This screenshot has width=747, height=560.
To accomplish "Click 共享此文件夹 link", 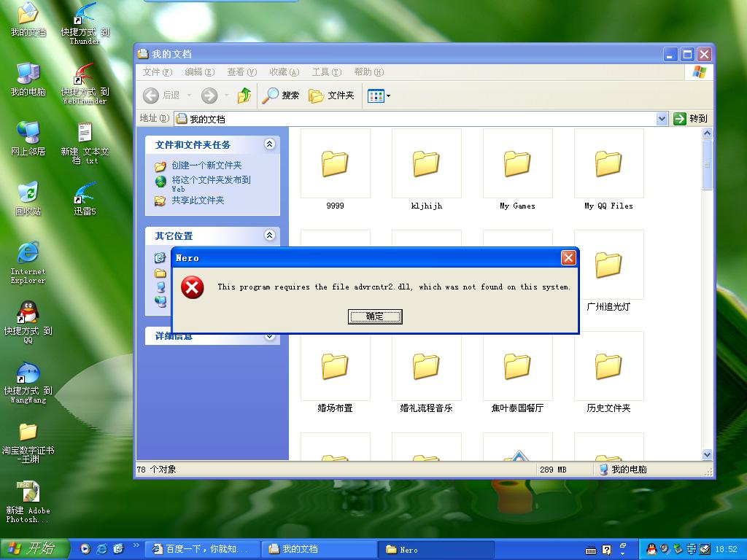I will pos(198,201).
